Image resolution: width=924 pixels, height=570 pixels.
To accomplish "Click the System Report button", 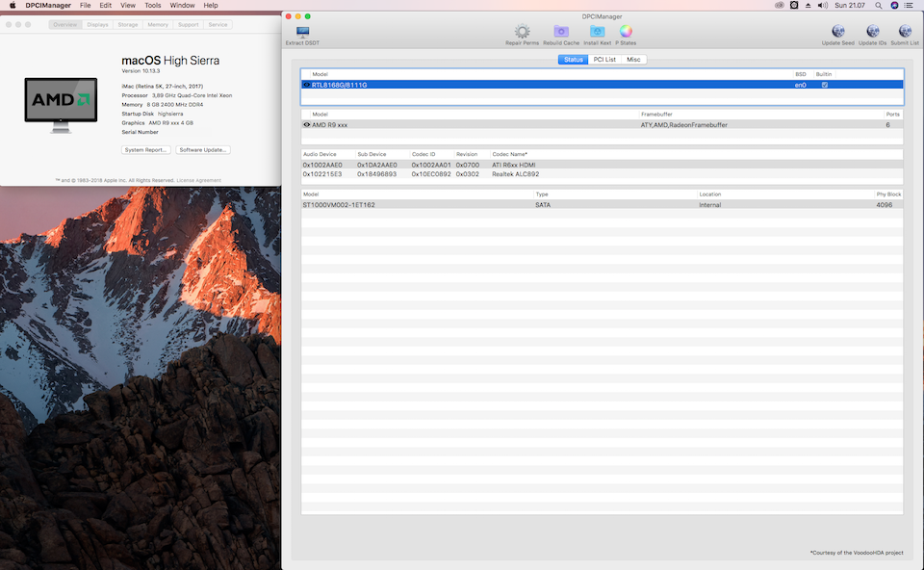I will click(146, 150).
